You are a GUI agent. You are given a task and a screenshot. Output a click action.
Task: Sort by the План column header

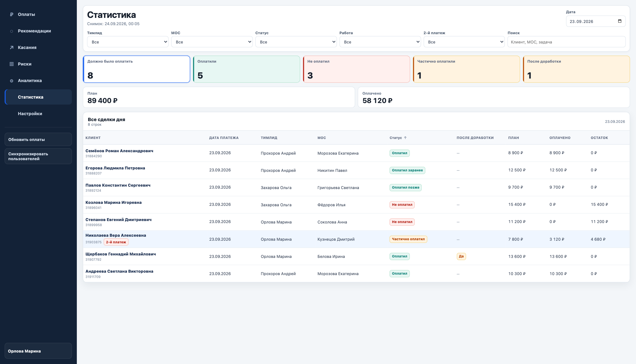513,138
